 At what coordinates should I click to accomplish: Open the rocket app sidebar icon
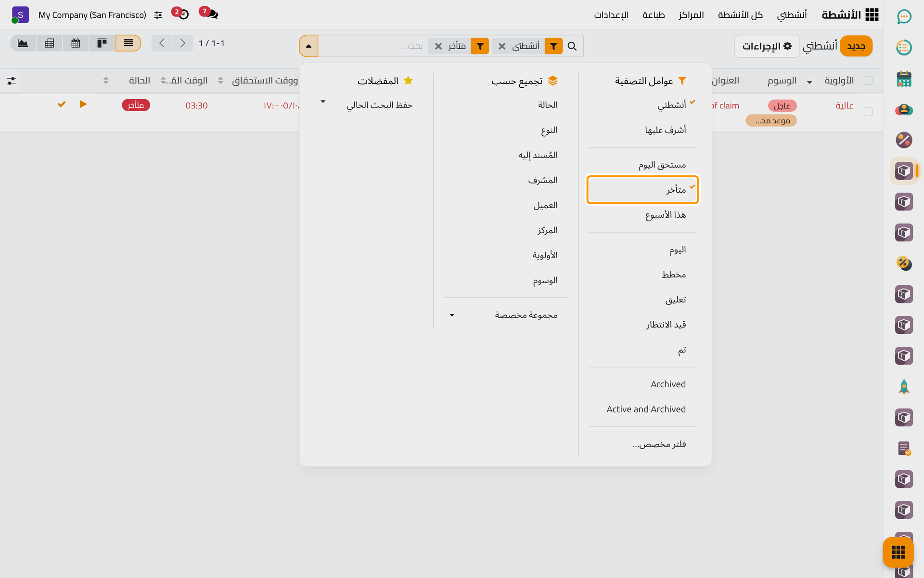[904, 387]
